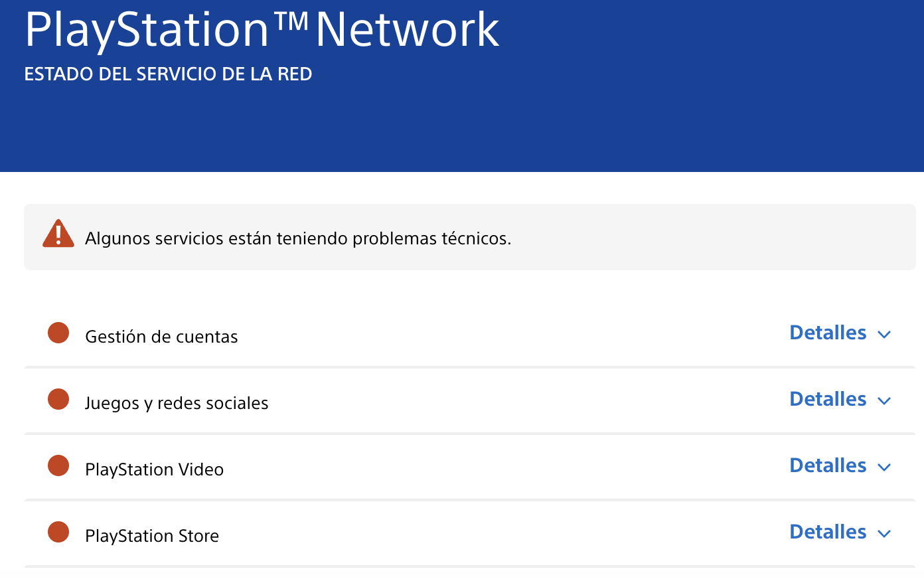Click the red status dot for Gestión de cuentas

(58, 333)
